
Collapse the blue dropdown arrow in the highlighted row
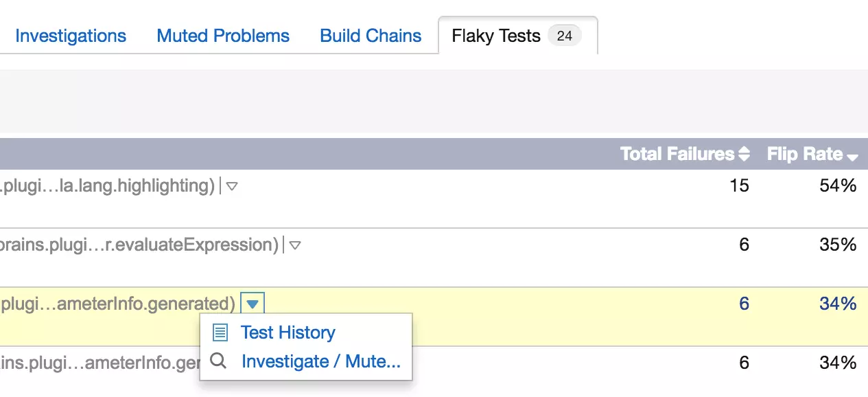pyautogui.click(x=253, y=304)
